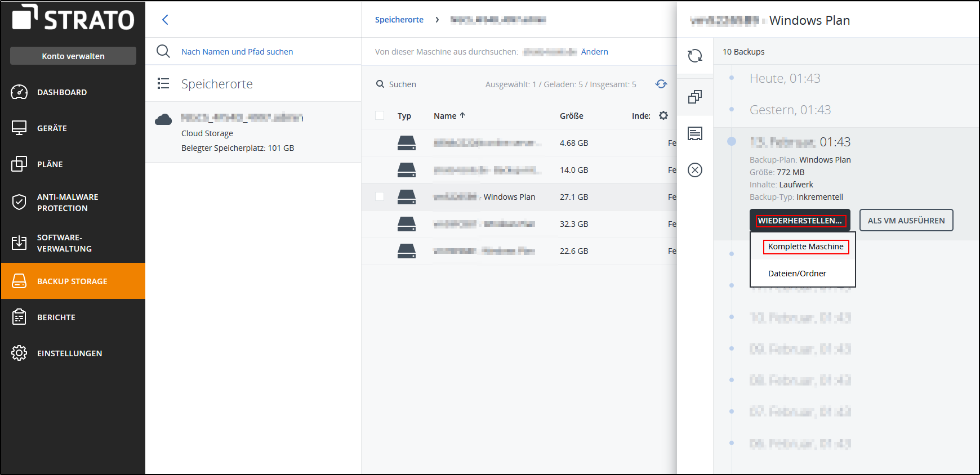Click the back arrow chevron
This screenshot has height=475, width=980.
click(165, 20)
